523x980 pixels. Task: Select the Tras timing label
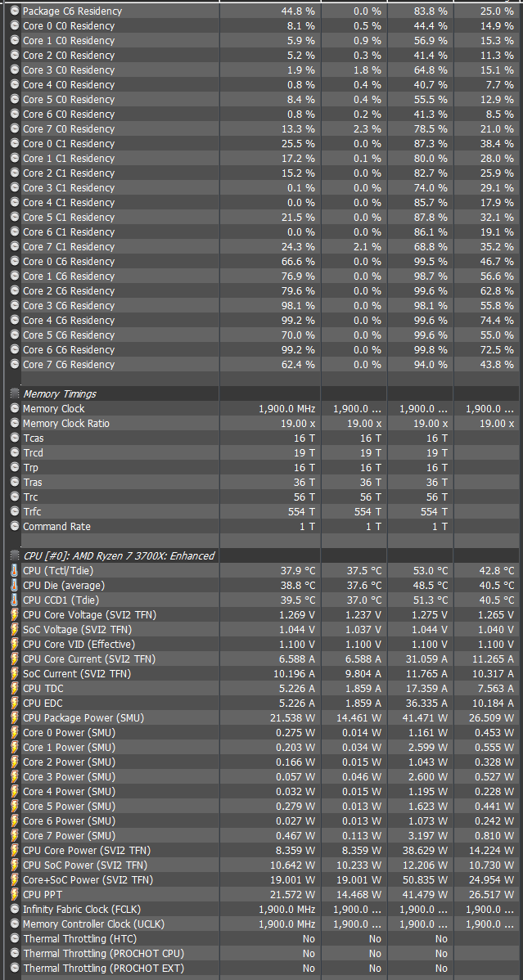tap(33, 483)
